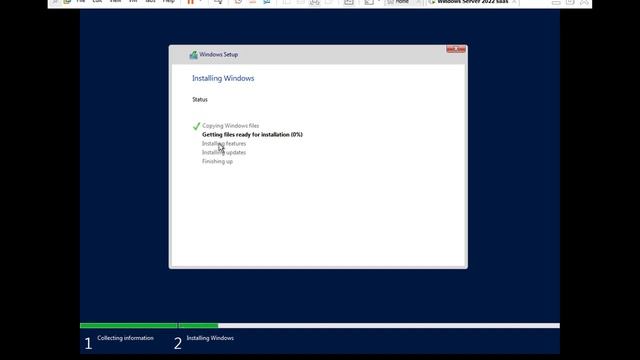This screenshot has width=640, height=360.
Task: Click the 'Status' label
Action: [x=200, y=100]
